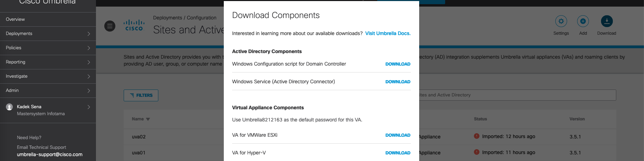Expand the Policies menu
The height and width of the screenshot is (161, 644).
point(48,48)
